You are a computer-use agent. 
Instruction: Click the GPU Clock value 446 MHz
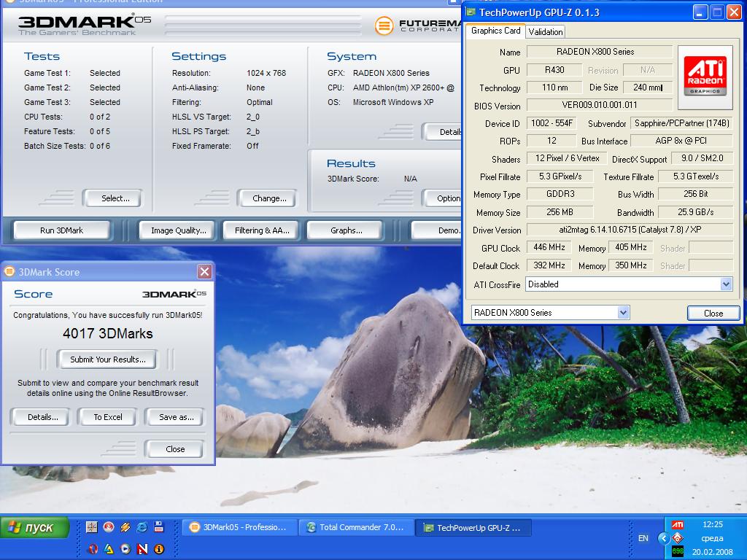coord(549,247)
